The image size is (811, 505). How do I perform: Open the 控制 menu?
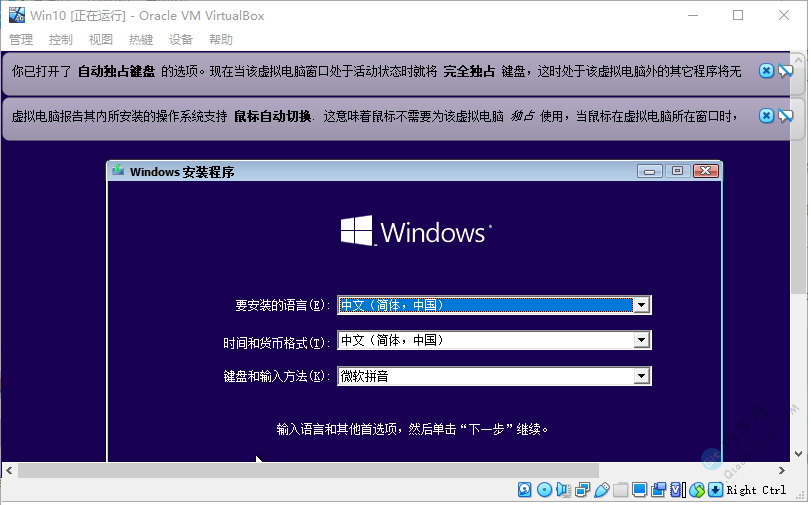point(61,39)
